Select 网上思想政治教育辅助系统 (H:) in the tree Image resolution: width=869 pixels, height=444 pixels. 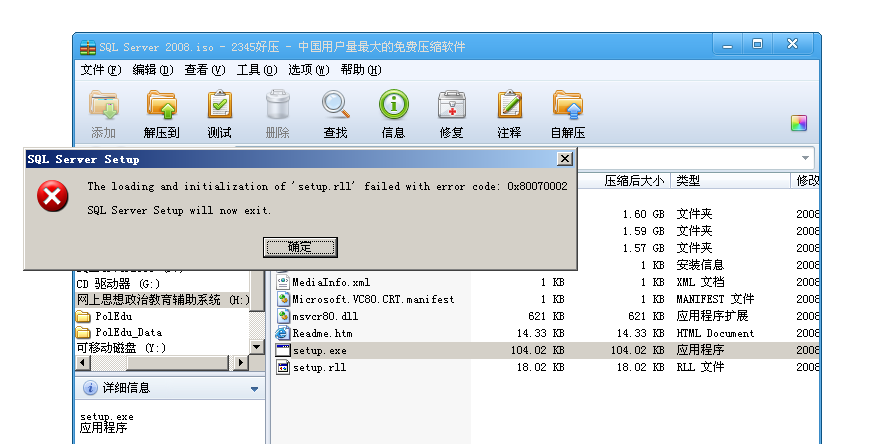[x=163, y=300]
